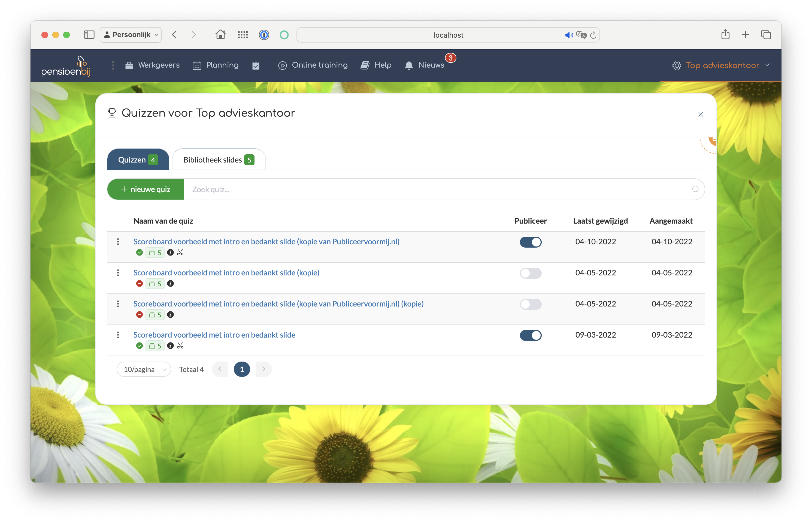
Task: Expand the Top advieskantoor menu chevron
Action: pyautogui.click(x=767, y=65)
